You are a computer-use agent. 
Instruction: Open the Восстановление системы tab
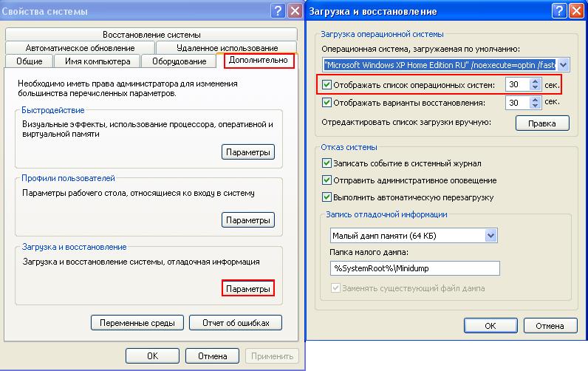click(x=151, y=35)
